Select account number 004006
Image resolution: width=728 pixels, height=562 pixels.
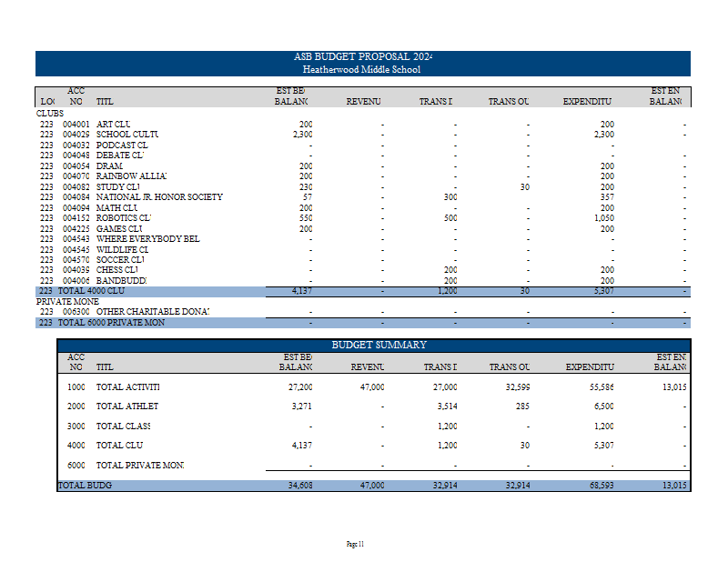tap(76, 280)
